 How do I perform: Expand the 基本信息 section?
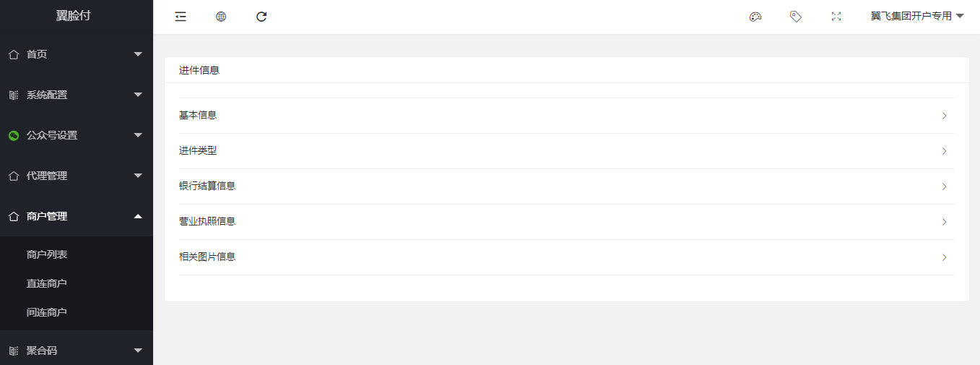point(567,116)
